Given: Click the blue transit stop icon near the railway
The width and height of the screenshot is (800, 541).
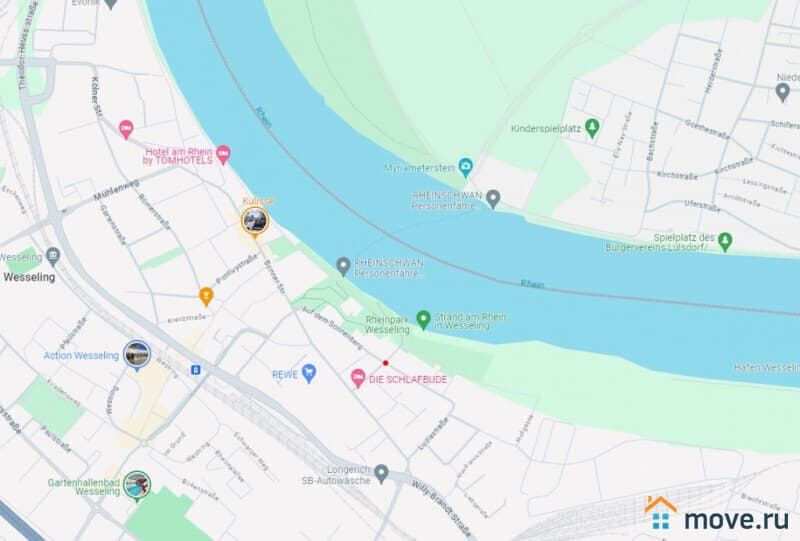Looking at the screenshot, I should [195, 370].
